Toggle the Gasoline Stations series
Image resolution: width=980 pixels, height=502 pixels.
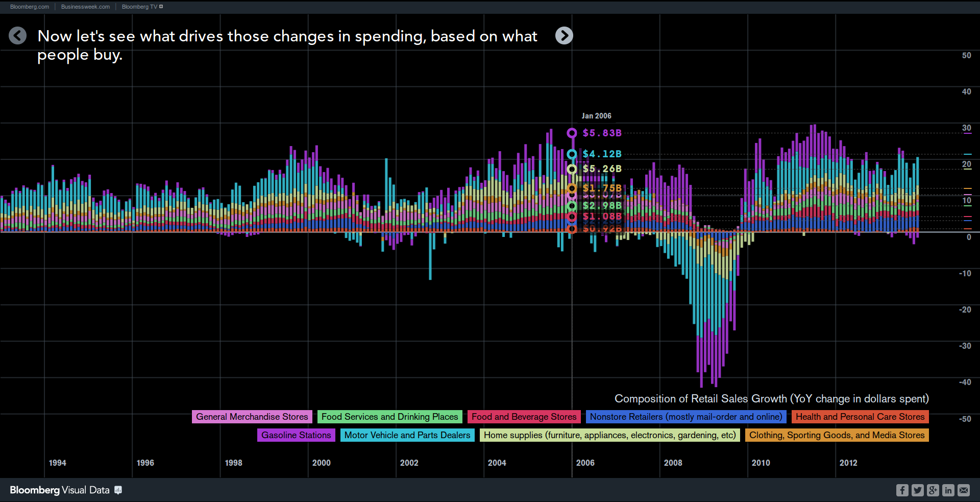click(x=296, y=435)
